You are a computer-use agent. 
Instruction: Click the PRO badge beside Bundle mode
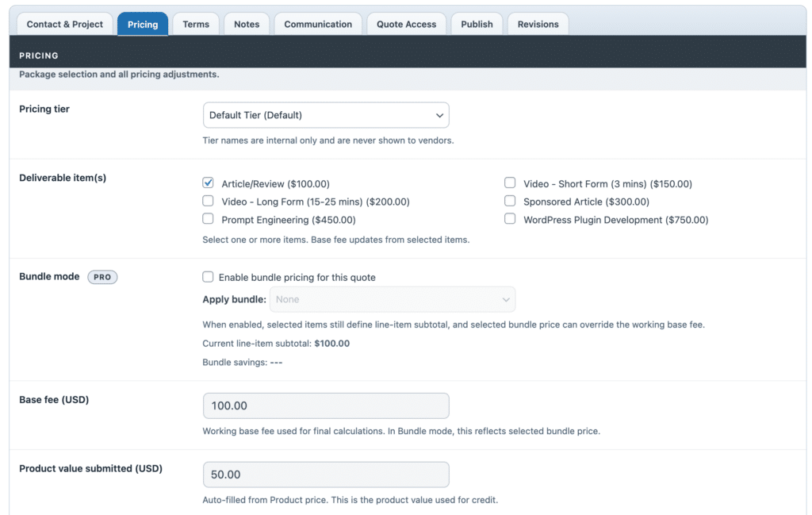(102, 277)
